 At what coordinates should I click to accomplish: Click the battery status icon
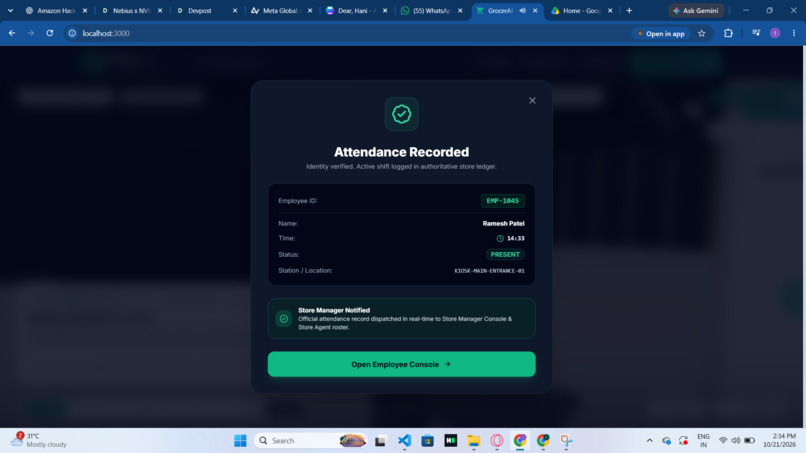(749, 441)
